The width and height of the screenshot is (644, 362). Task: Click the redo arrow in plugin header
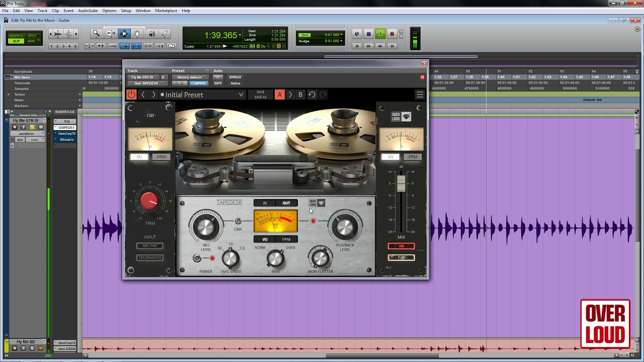pyautogui.click(x=323, y=95)
